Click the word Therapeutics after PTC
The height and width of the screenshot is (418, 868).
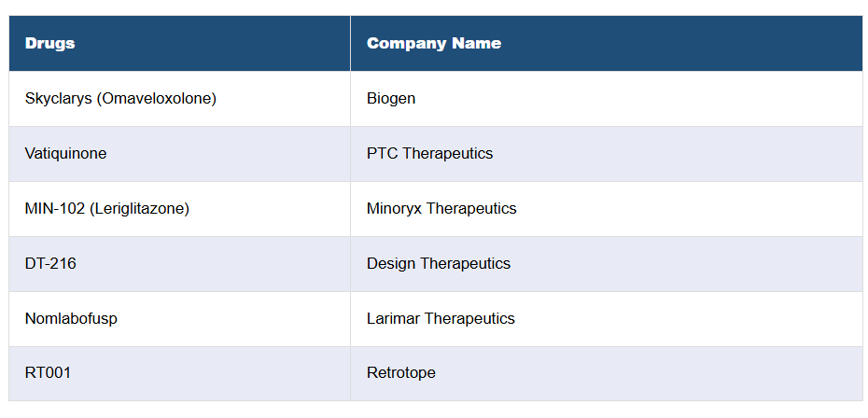[448, 153]
